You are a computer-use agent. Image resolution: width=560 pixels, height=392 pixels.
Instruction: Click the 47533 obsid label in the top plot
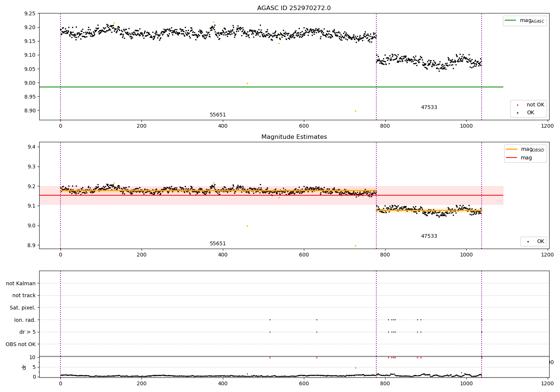(x=429, y=108)
